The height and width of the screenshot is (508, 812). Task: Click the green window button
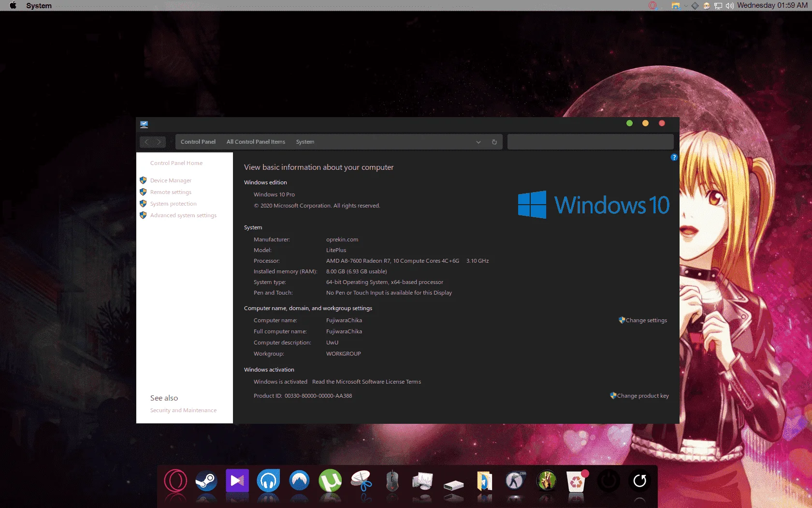point(629,123)
